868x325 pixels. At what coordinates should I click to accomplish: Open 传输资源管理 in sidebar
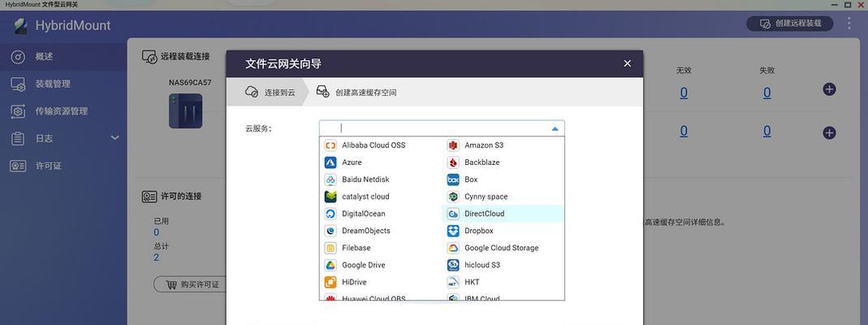point(63,111)
